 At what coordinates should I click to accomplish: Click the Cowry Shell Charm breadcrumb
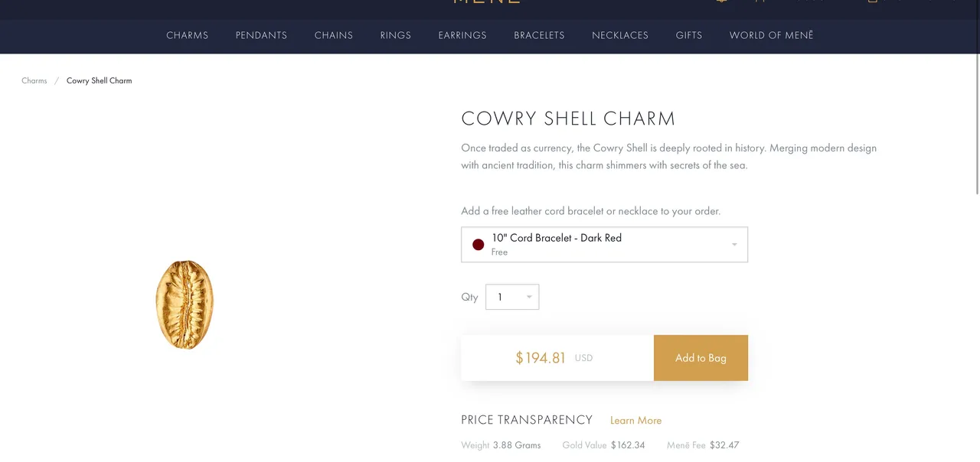(99, 80)
